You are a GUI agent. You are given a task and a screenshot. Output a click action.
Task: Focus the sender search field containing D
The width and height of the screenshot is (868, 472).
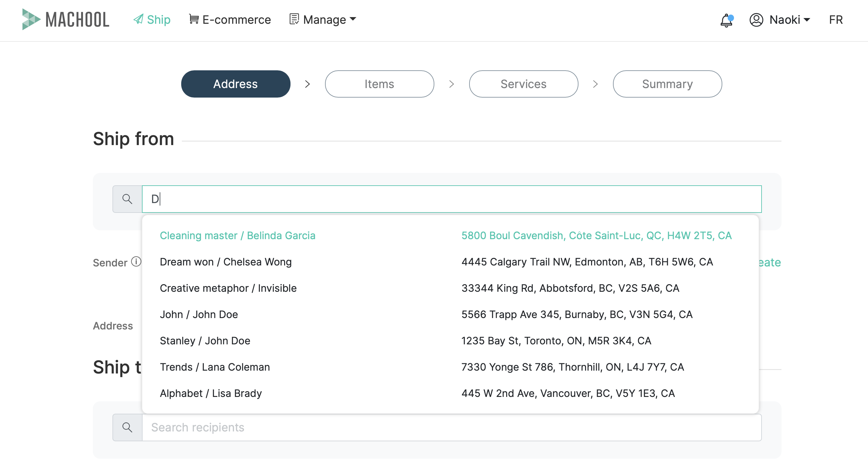click(451, 199)
